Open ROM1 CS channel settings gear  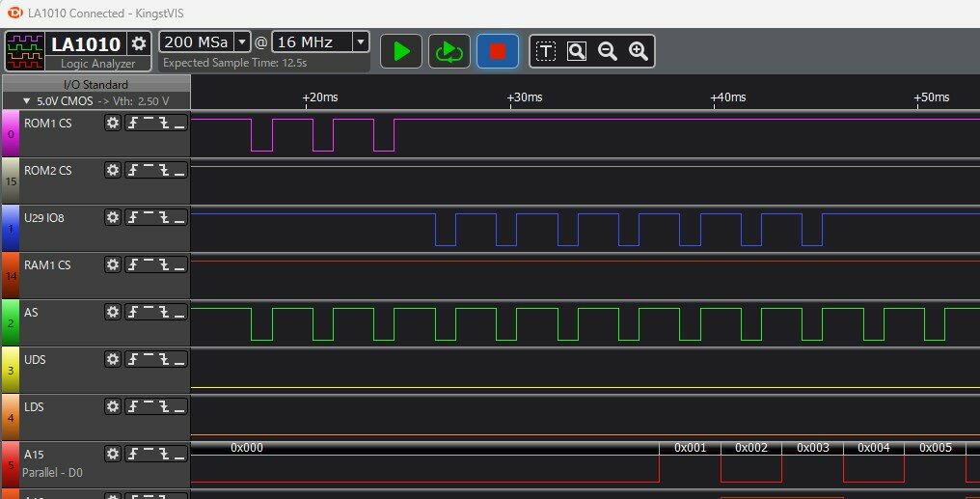(x=113, y=123)
